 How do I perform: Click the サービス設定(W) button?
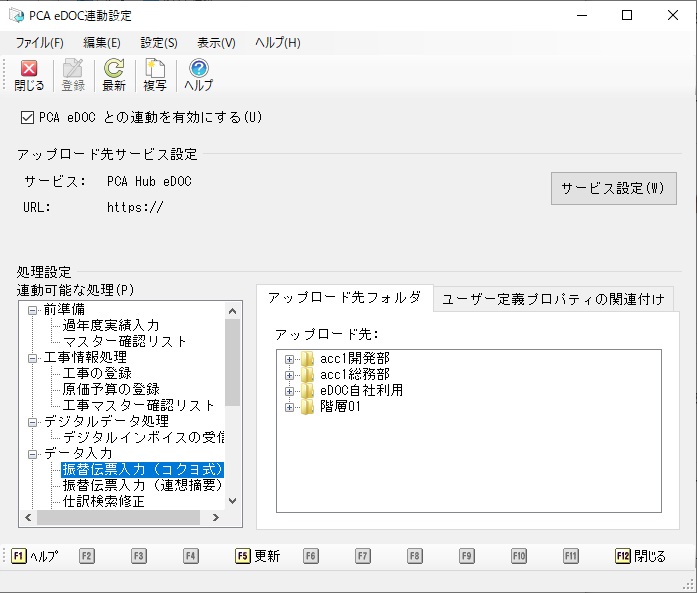click(613, 188)
